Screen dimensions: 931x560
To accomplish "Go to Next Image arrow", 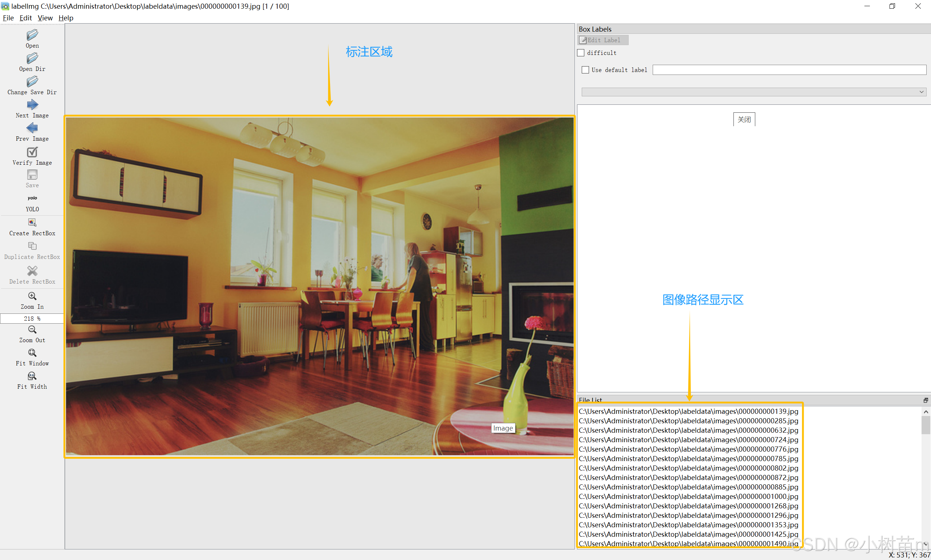I will coord(32,104).
